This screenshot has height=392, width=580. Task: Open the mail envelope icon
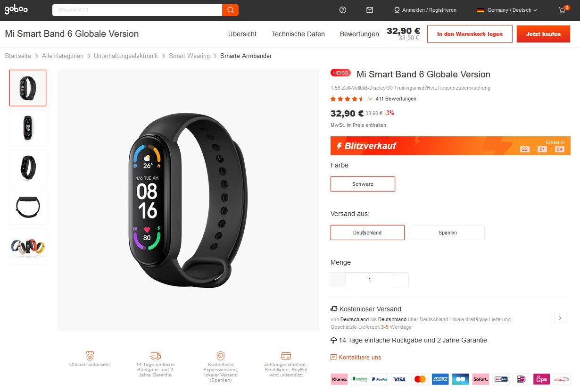[x=370, y=10]
